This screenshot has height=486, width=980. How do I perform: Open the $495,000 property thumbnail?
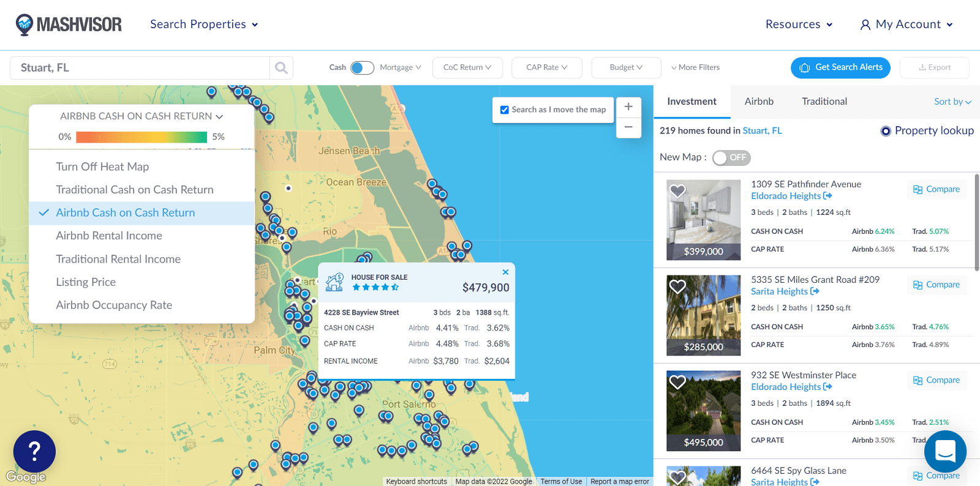[x=704, y=411]
